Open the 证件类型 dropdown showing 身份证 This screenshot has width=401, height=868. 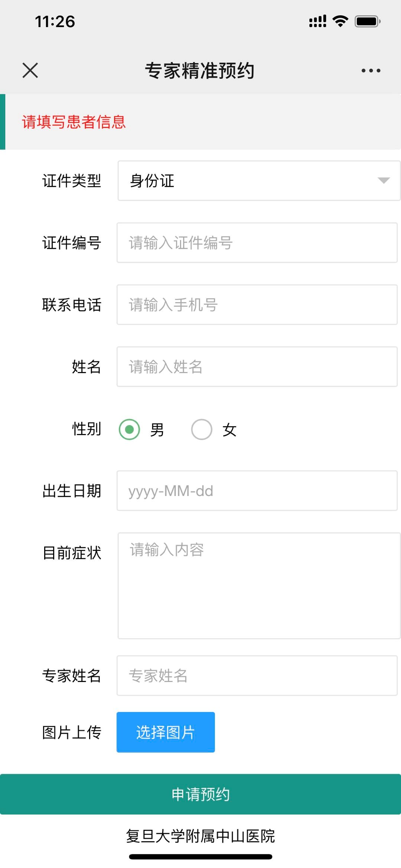pyautogui.click(x=259, y=181)
